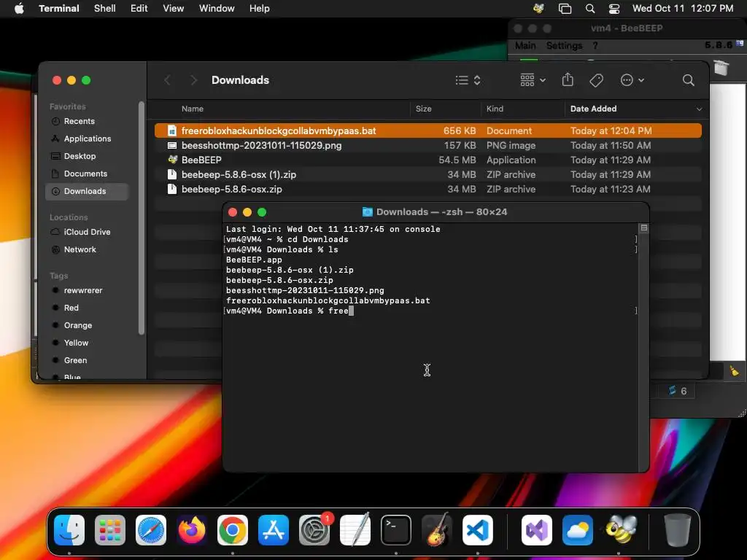Click BeeBEEP bee icon in menu bar

click(539, 9)
